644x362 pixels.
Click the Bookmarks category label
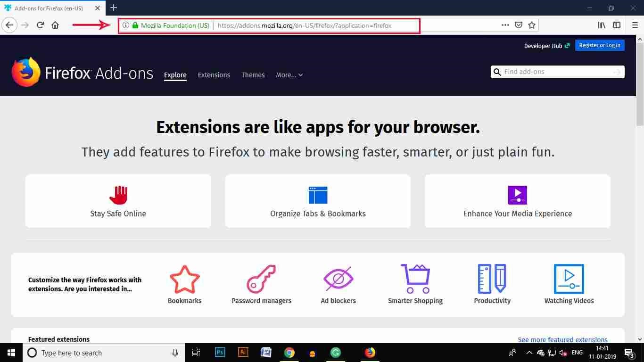pyautogui.click(x=185, y=301)
